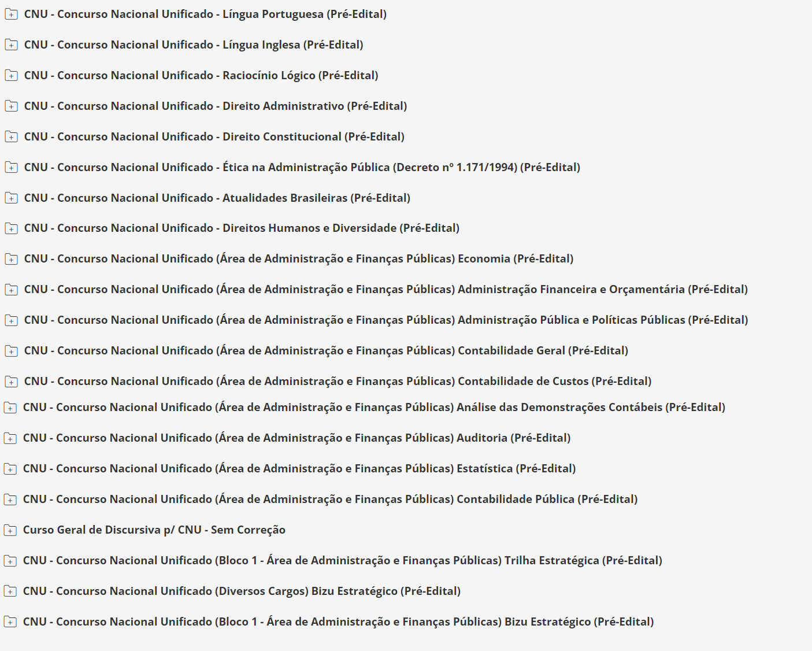Click folder icon beside Direito Administrativo
The height and width of the screenshot is (651, 812).
click(x=11, y=106)
